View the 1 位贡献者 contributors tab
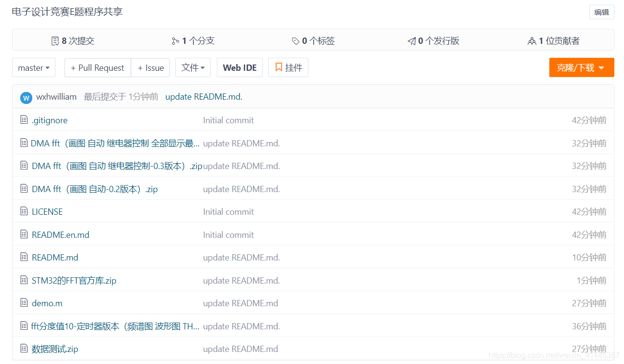The image size is (624, 364). (554, 41)
